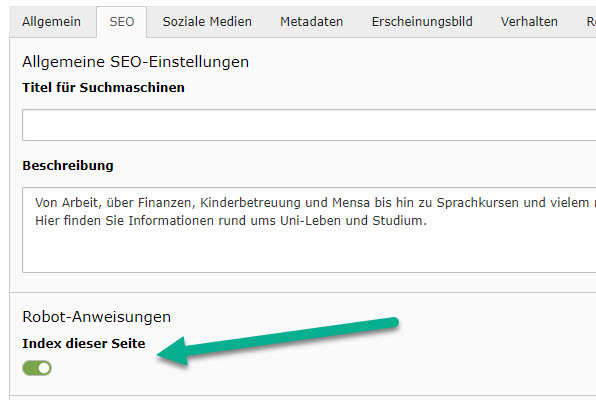
Task: Click the word Sprachkursen in the description
Action: (478, 202)
